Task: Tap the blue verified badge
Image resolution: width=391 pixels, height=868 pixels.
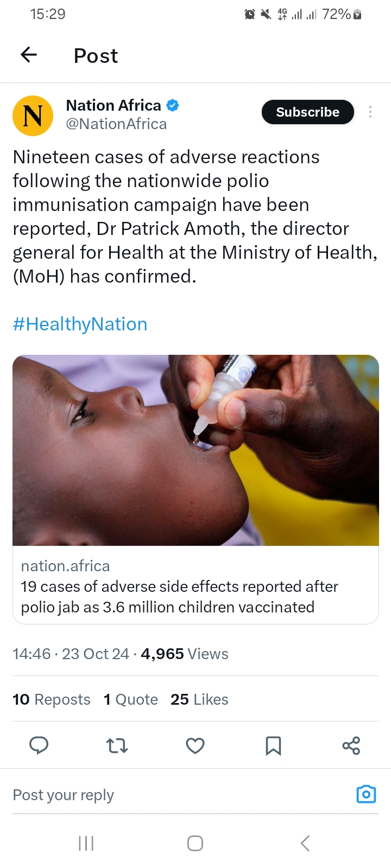Action: pyautogui.click(x=173, y=105)
